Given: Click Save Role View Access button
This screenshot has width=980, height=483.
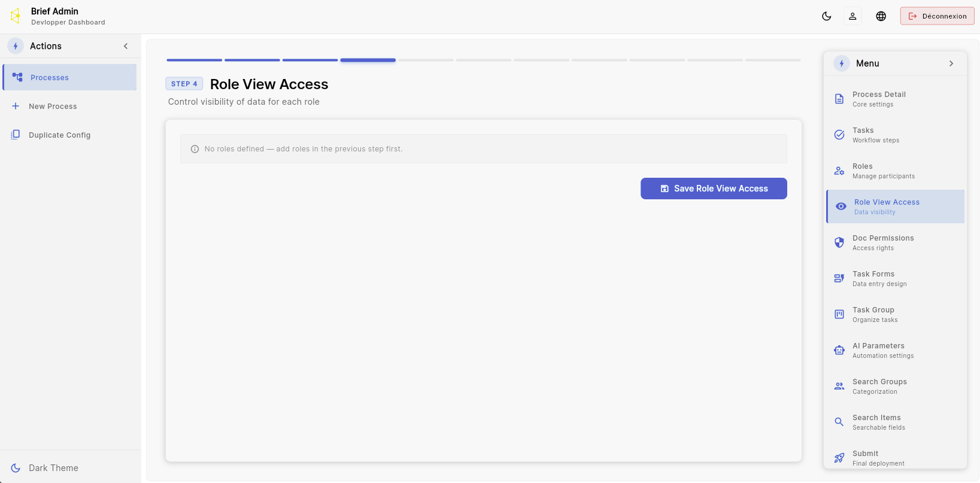Looking at the screenshot, I should [714, 189].
